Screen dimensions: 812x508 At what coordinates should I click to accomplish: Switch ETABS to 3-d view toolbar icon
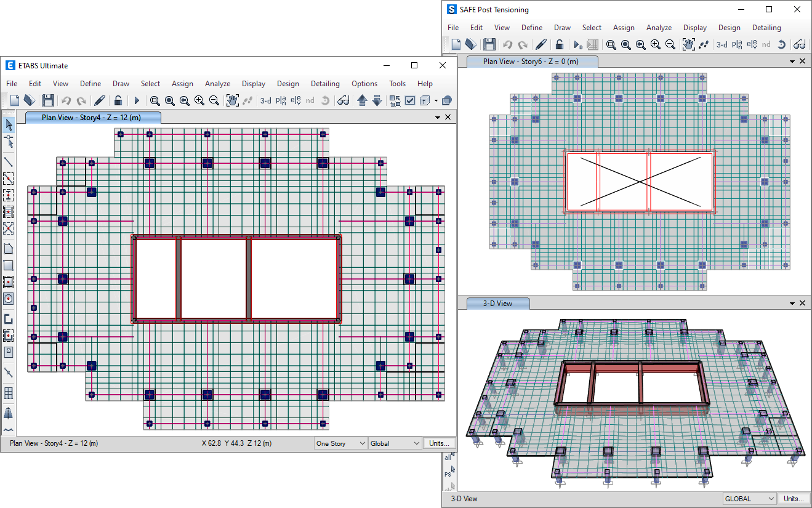point(266,100)
